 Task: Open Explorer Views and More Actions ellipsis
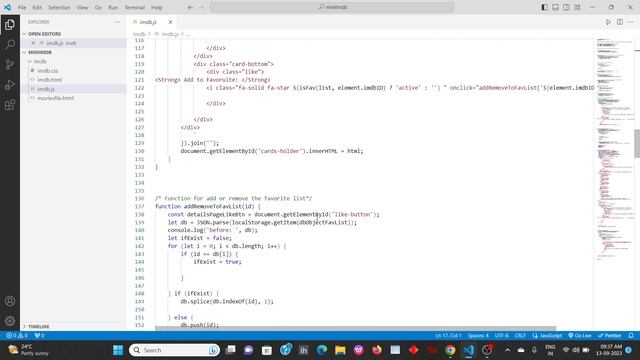coord(117,22)
